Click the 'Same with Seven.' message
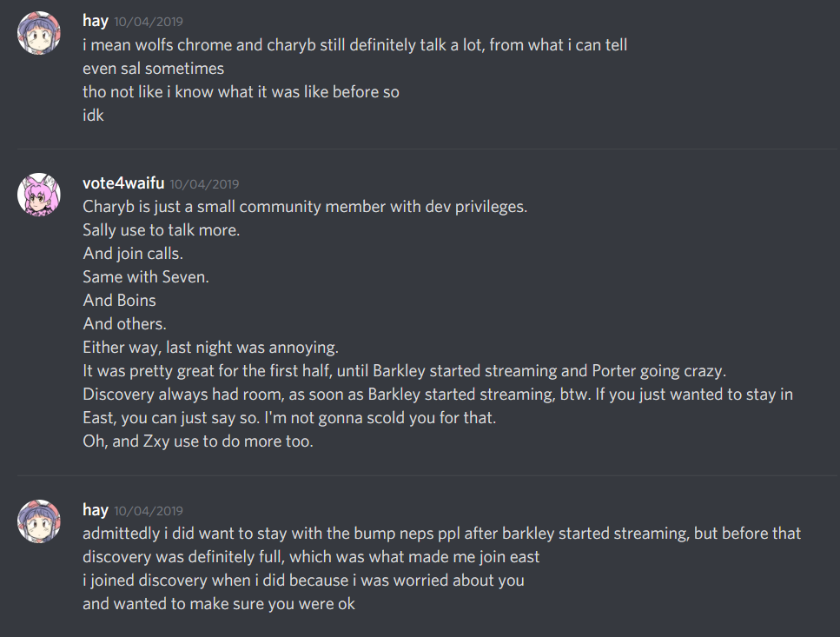Screen dimensions: 840x637 [146, 277]
